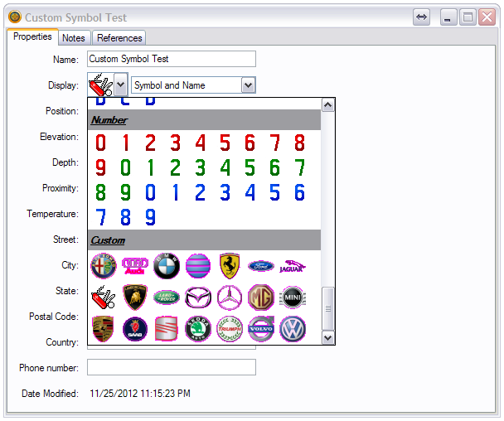504x421 pixels.
Task: Click the double-arrow button in the title bar
Action: (421, 17)
